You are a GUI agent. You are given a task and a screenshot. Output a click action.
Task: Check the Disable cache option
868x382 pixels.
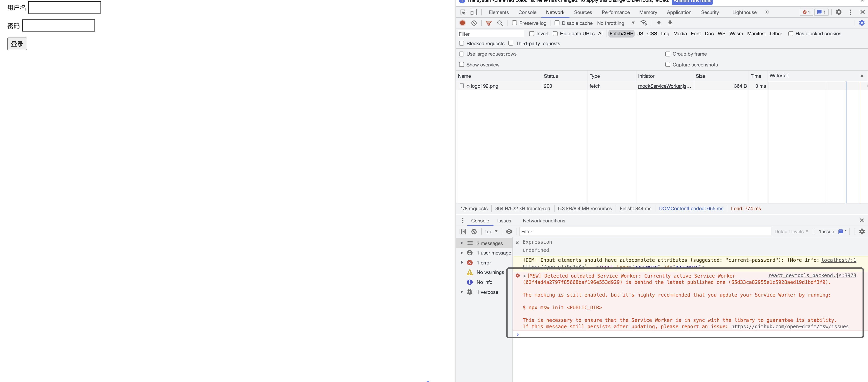pyautogui.click(x=557, y=23)
